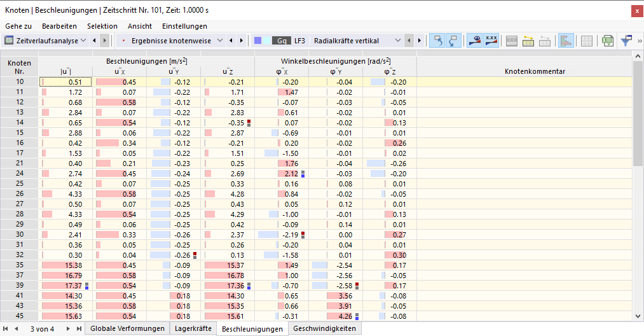Screen dimensions: 644x336
Task: Click the vertical scrollbar down arrow
Action: pyautogui.click(x=638, y=316)
